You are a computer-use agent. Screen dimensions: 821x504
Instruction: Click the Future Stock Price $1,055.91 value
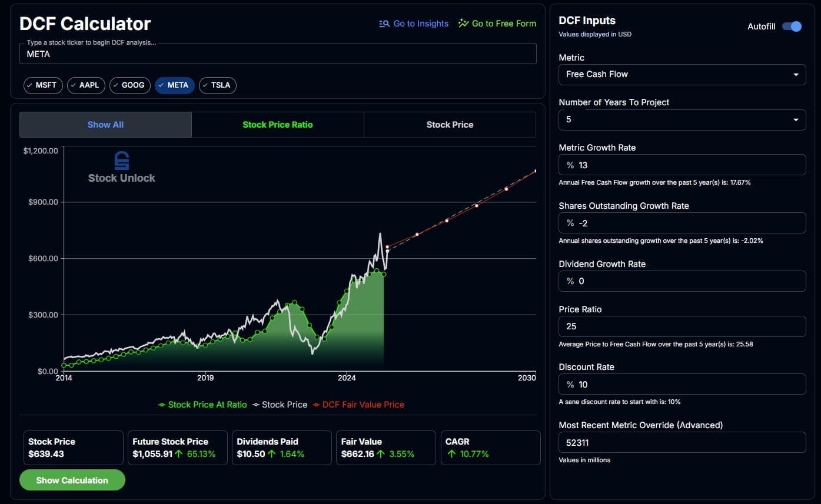[x=152, y=454]
